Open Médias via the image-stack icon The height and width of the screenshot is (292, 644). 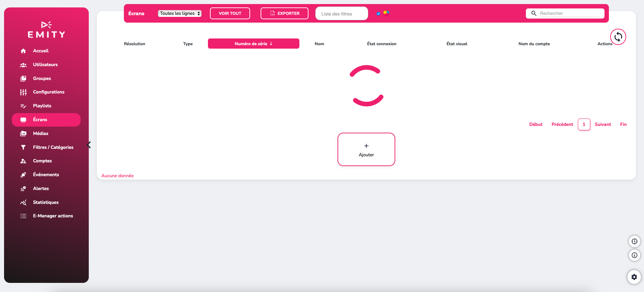23,134
